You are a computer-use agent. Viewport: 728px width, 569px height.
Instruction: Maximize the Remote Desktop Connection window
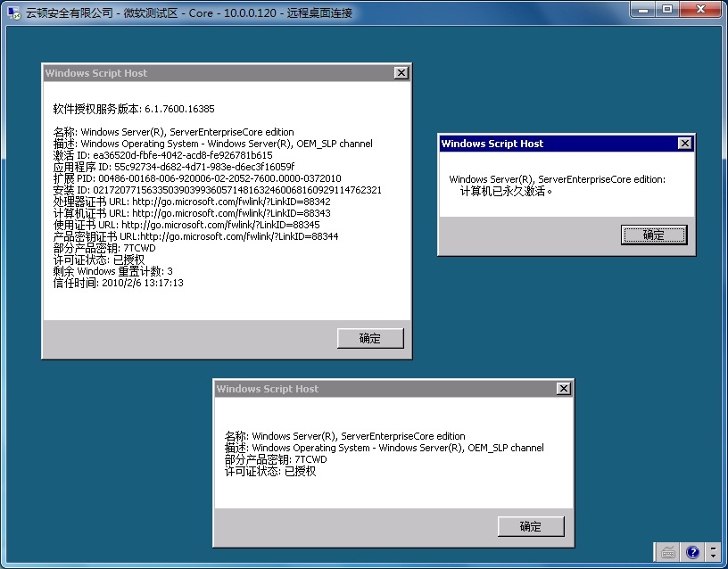(x=667, y=10)
